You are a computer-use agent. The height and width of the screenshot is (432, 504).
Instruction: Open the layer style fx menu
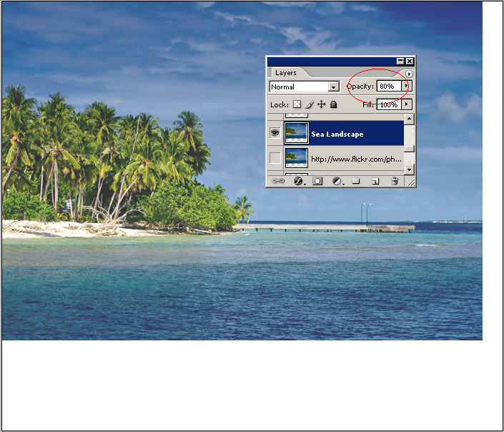tap(299, 182)
